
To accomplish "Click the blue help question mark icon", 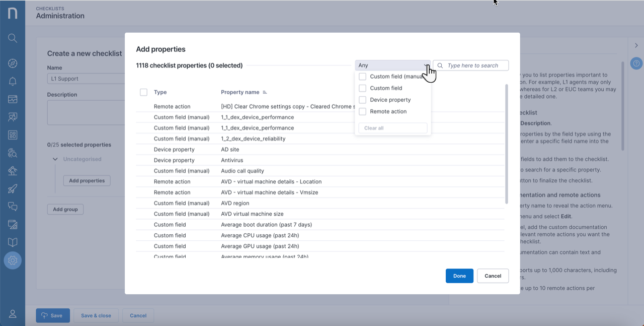I will coord(636,63).
